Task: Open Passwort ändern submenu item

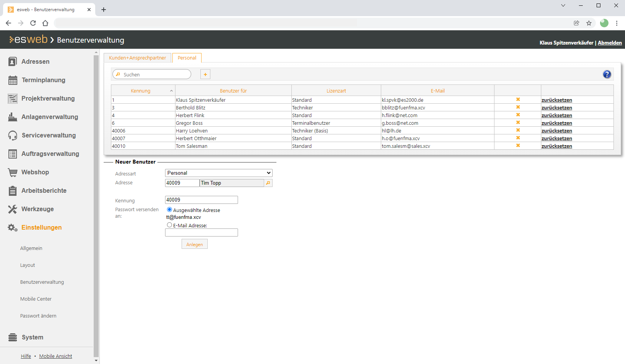Action: point(38,316)
